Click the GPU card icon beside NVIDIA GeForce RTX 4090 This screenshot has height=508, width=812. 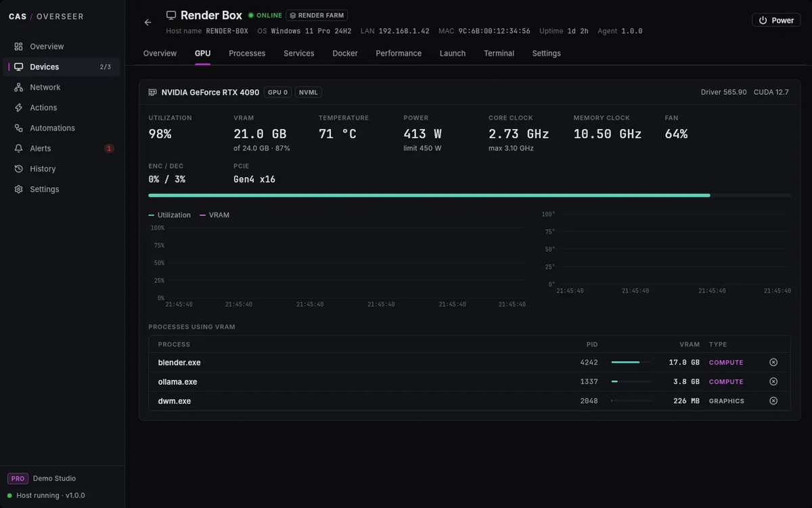click(x=153, y=92)
